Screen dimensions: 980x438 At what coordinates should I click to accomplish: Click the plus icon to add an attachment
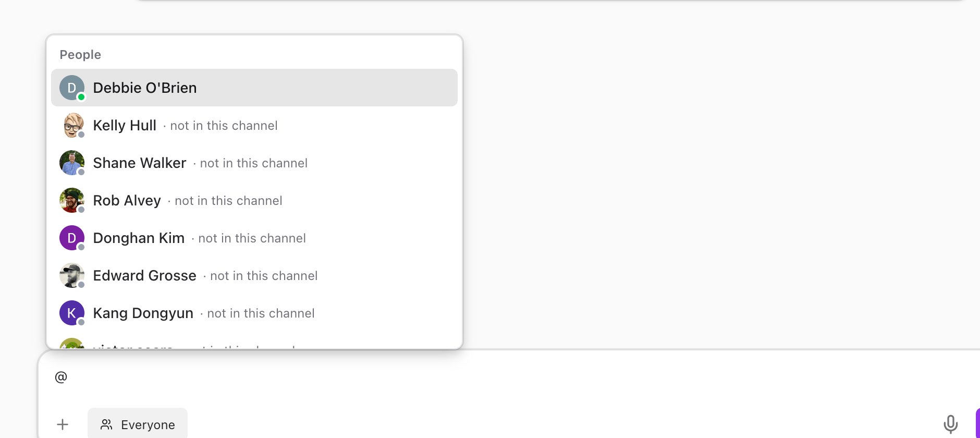63,424
